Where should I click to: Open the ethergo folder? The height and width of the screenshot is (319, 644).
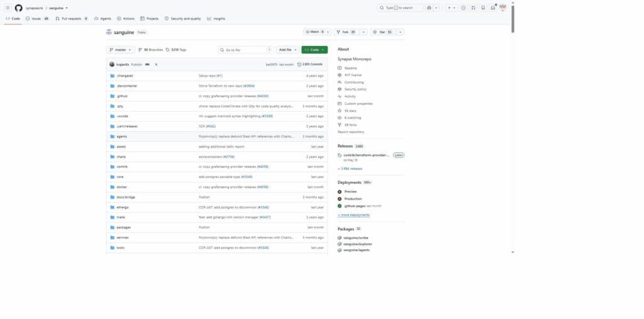123,207
